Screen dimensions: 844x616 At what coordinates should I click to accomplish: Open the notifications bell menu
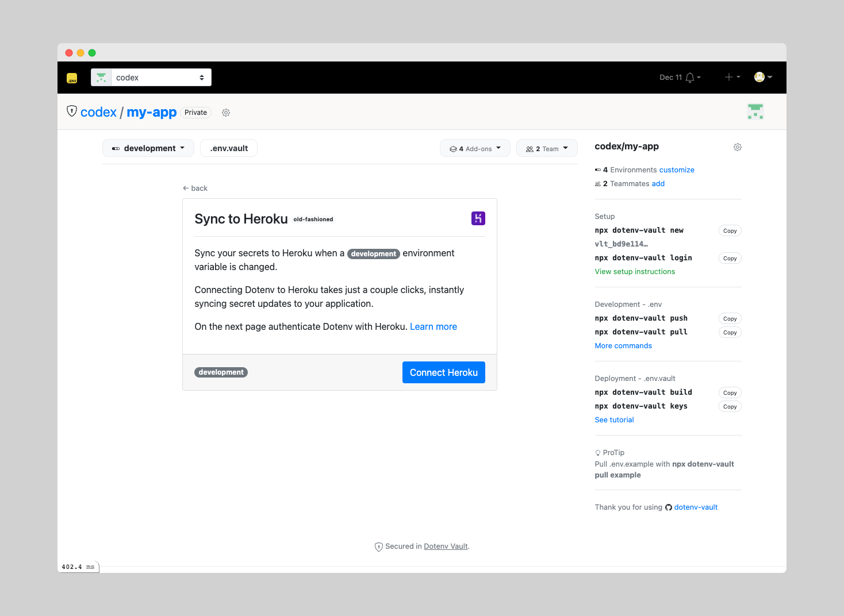tap(693, 78)
